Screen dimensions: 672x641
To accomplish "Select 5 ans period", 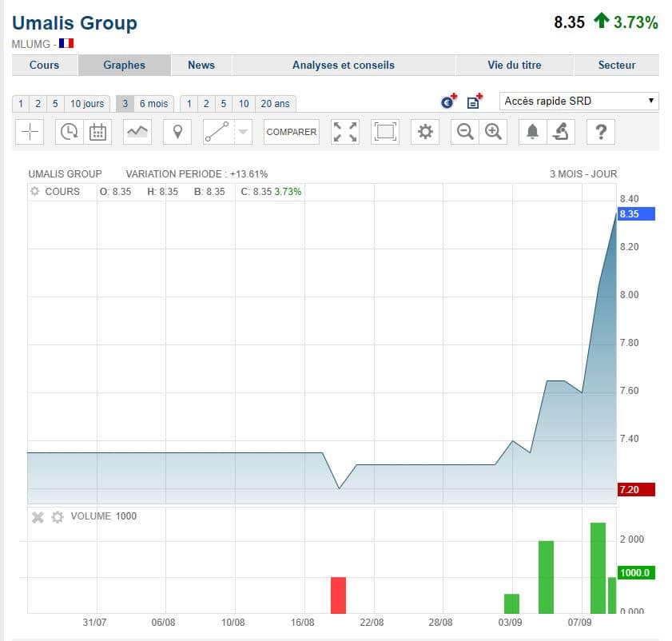I will point(224,104).
